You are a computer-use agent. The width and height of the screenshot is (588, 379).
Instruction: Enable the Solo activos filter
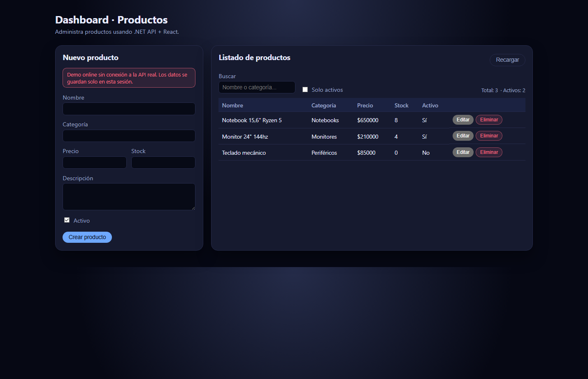tap(305, 89)
